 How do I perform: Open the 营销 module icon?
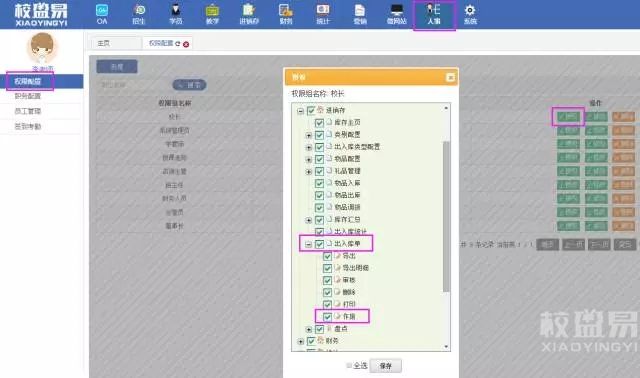pos(360,14)
